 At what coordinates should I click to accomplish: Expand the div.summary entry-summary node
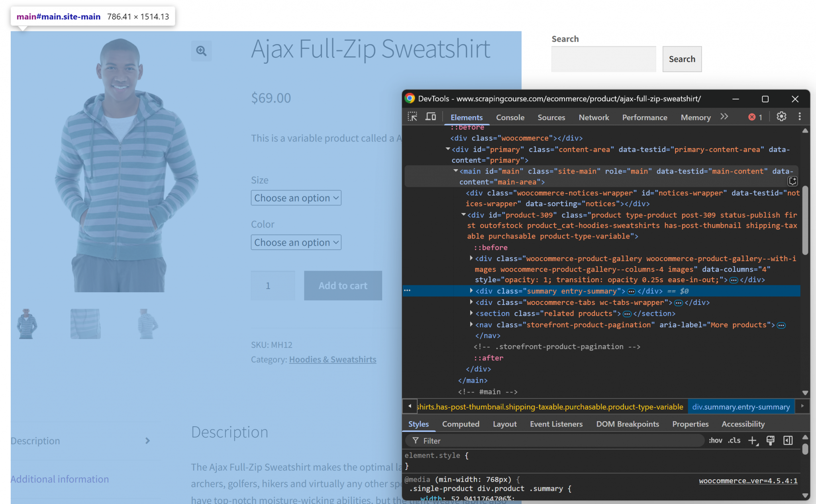(472, 291)
